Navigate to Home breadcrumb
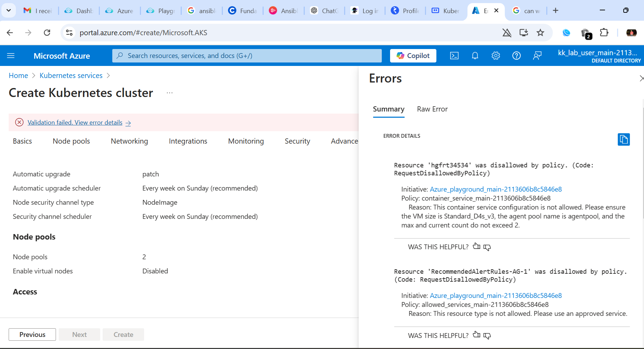The width and height of the screenshot is (644, 349). tap(18, 76)
